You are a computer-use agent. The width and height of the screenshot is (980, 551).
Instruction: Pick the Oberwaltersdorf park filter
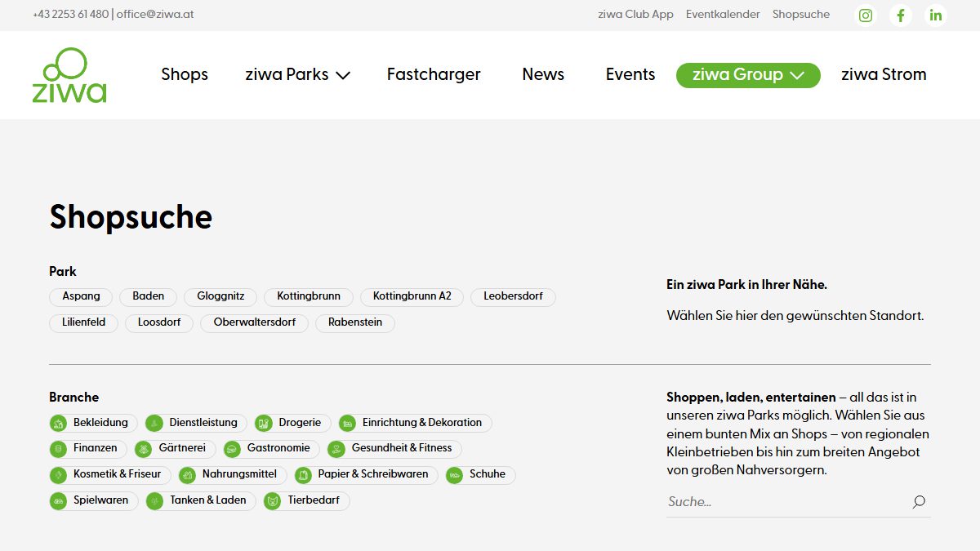255,322
